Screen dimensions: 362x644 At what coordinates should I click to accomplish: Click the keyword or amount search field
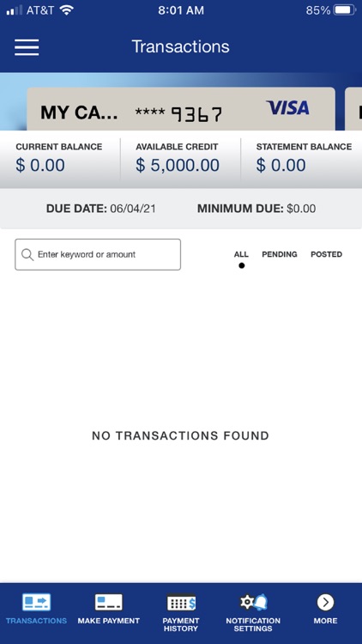pyautogui.click(x=98, y=255)
